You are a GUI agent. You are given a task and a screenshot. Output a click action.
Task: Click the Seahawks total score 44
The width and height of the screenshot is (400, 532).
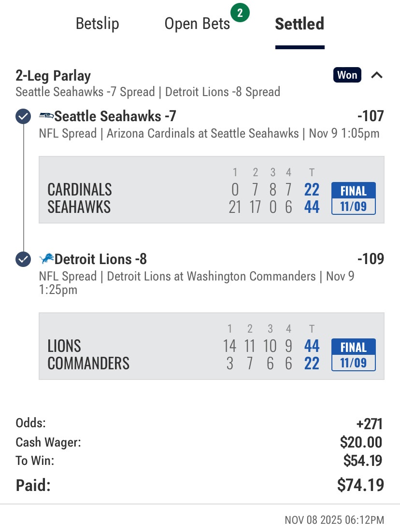click(312, 207)
